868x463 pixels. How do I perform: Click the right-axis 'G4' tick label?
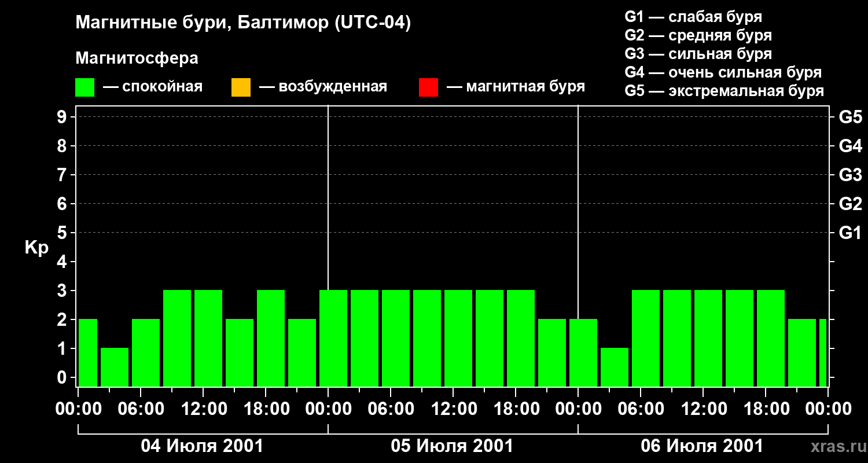[x=850, y=146]
